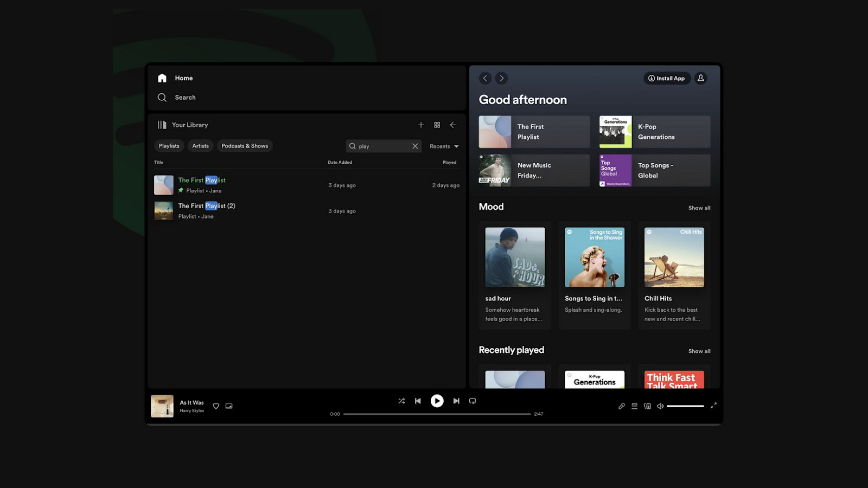Toggle shuffle playback
Screen dimensions: 868x488
coord(401,401)
